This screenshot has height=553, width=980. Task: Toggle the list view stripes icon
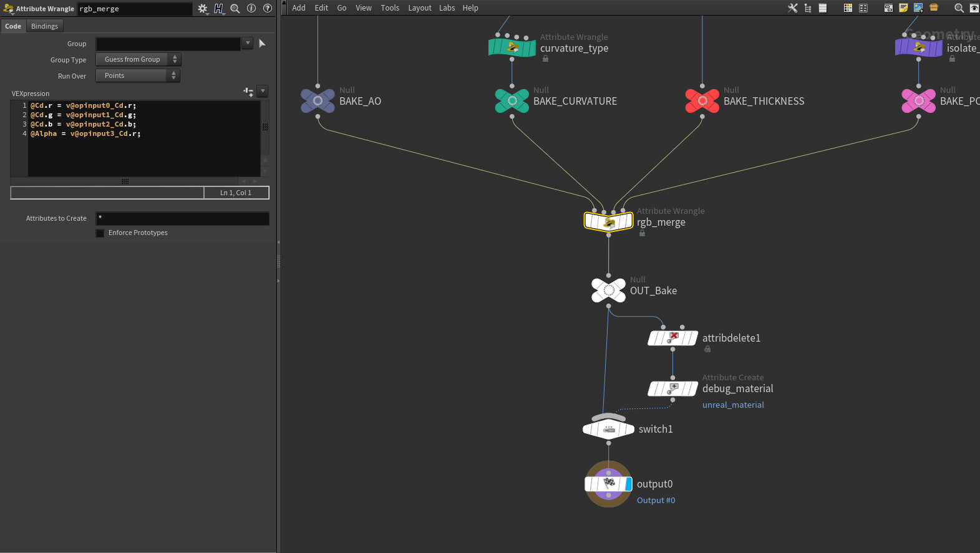[823, 8]
